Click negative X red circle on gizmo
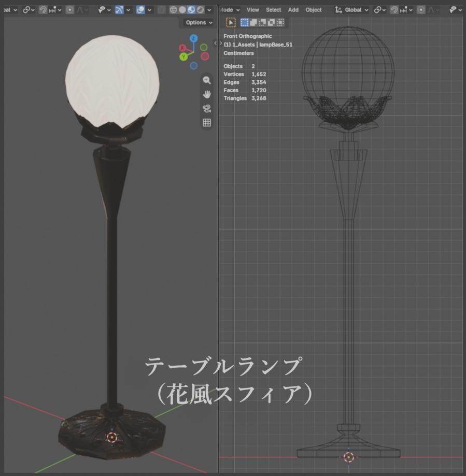This screenshot has height=476, width=466. [x=205, y=56]
